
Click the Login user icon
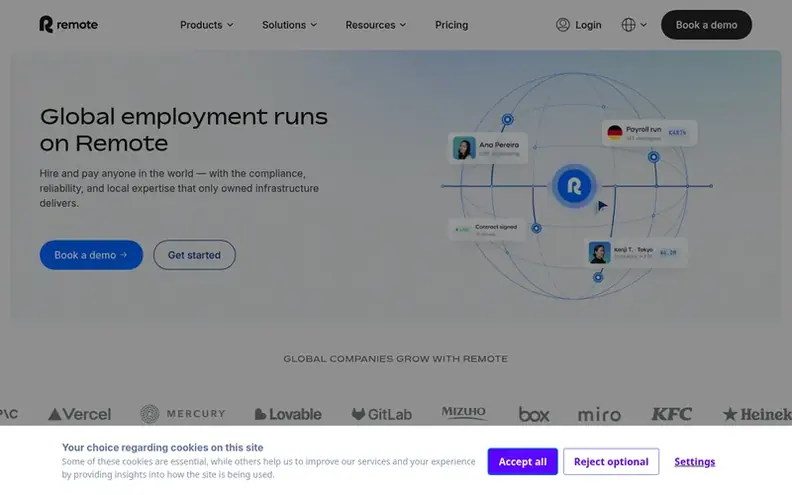563,25
